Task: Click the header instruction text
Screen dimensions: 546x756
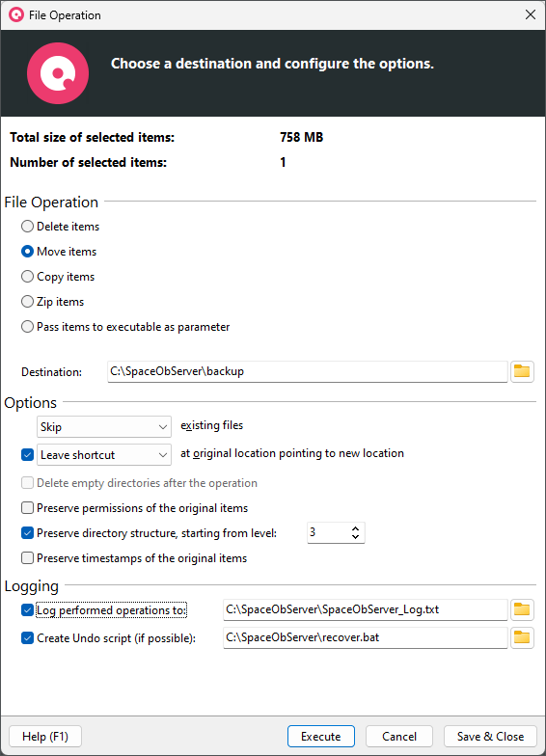Action: [x=272, y=64]
